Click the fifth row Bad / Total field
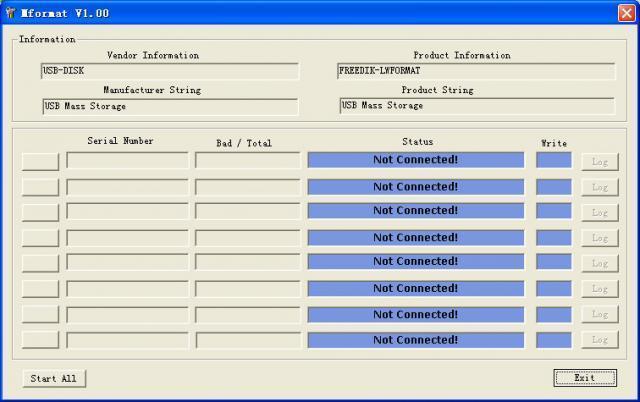The height and width of the screenshot is (402, 640). click(248, 262)
